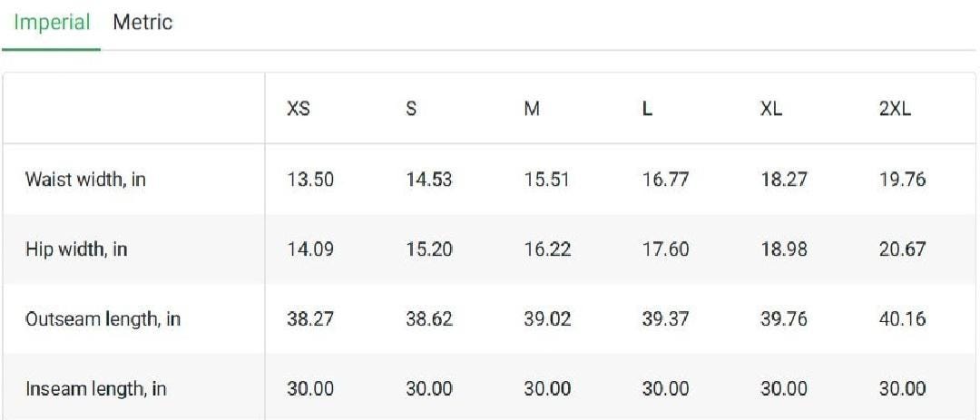Click the 38.62 S outseam value

click(x=429, y=319)
